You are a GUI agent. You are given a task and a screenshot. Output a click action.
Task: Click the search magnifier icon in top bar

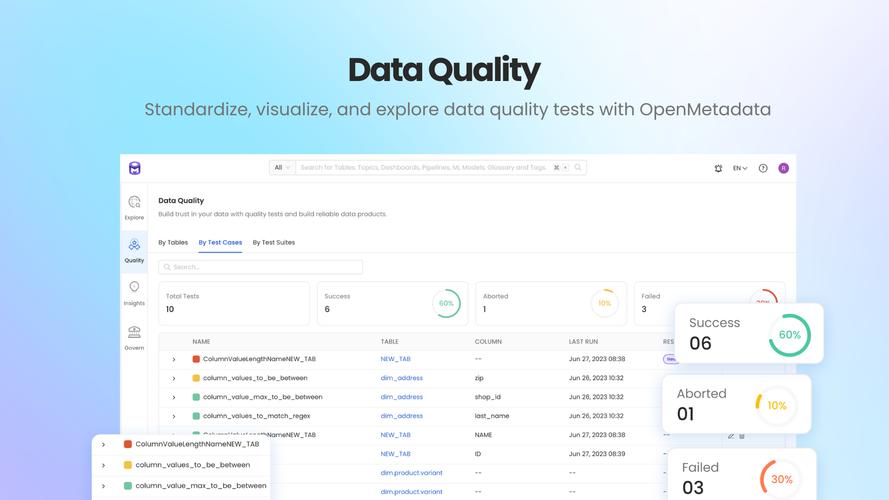tap(578, 167)
